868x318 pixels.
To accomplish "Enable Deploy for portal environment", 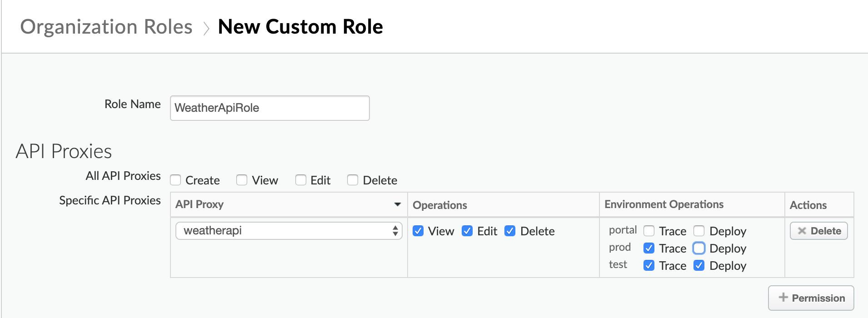I will (x=699, y=231).
